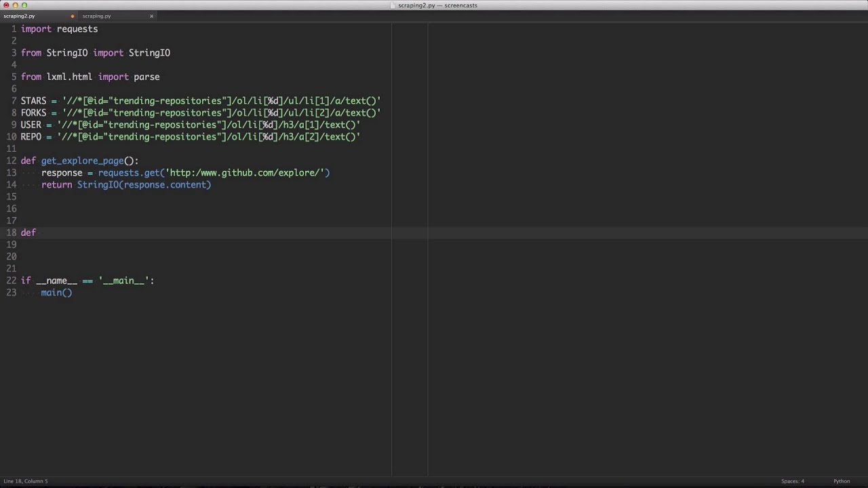Click the unsaved dot on scraping2.py tab
Viewport: 868px width, 488px height.
73,16
